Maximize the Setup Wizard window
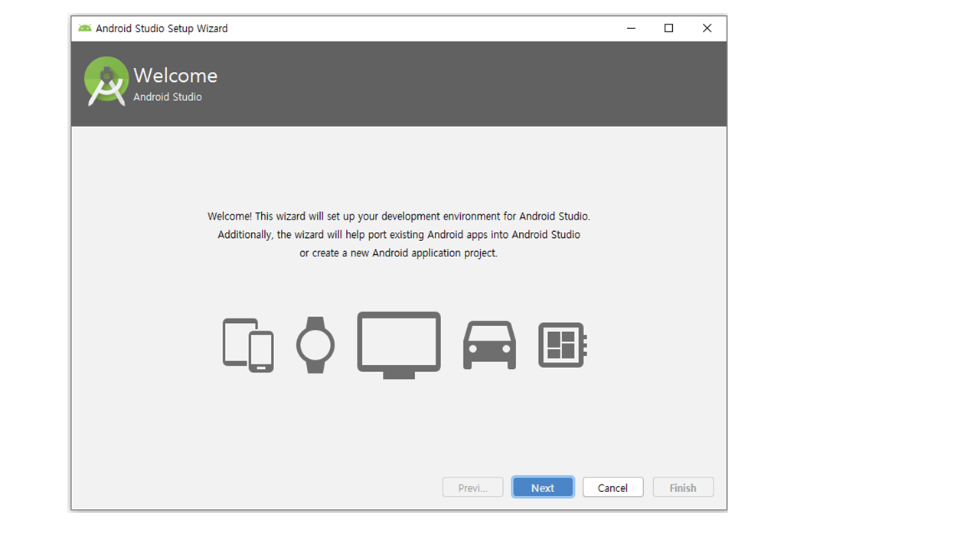Image resolution: width=980 pixels, height=551 pixels. click(668, 28)
